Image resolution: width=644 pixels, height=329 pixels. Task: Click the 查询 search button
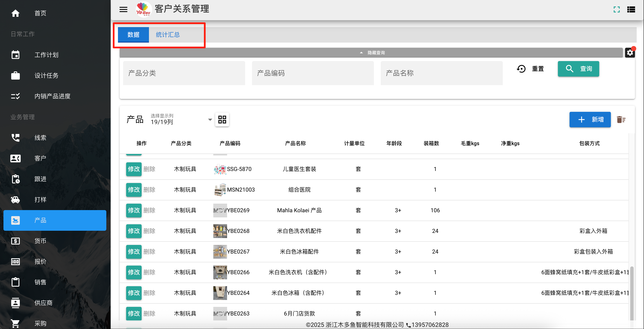578,68
